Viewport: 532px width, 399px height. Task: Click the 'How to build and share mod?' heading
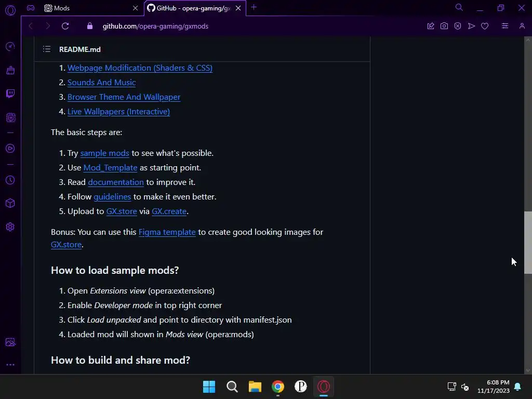click(121, 360)
